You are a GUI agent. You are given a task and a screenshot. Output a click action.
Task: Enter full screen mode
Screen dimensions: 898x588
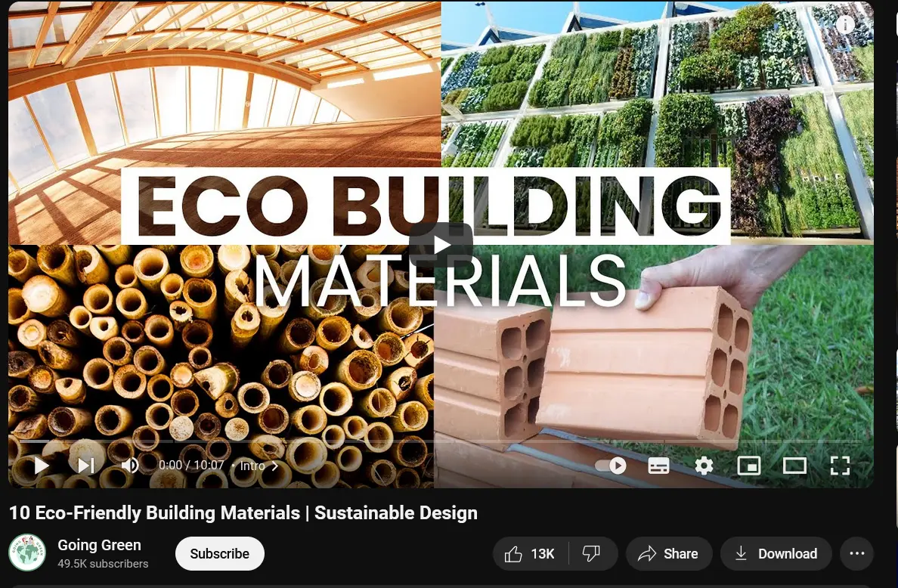[x=840, y=466]
